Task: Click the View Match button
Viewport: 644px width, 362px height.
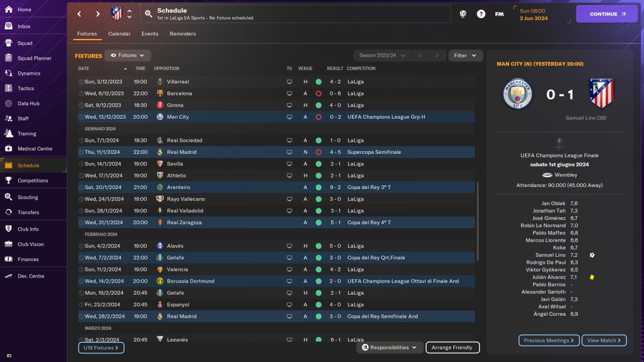Action: [604, 340]
